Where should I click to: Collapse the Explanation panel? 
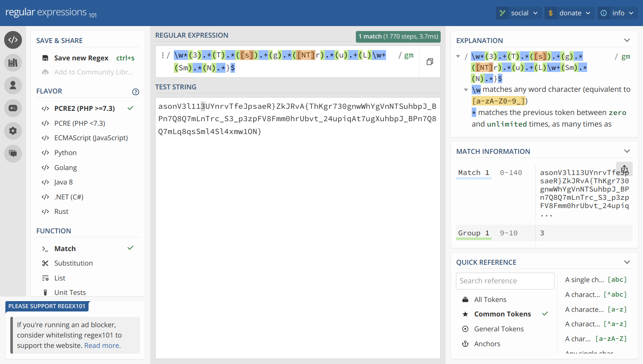click(x=627, y=41)
